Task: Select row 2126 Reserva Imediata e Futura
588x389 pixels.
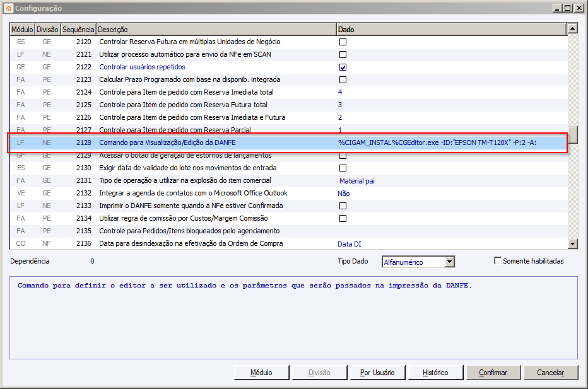Action: [288, 118]
